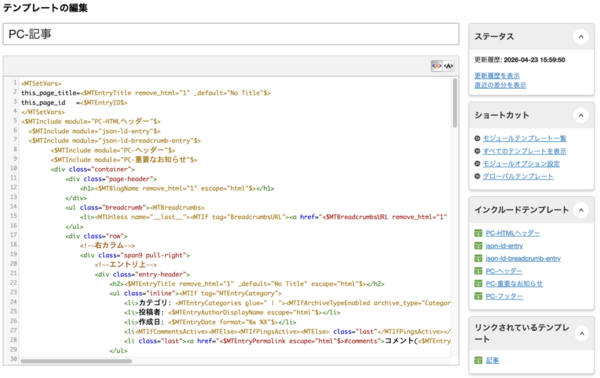Go to モジュールテンプレート一覧
Screen dimensions: 600x378
coord(524,138)
